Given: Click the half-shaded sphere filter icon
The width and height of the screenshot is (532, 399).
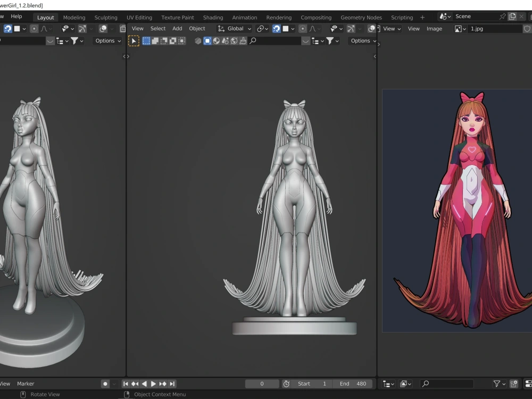Looking at the screenshot, I should [216, 41].
